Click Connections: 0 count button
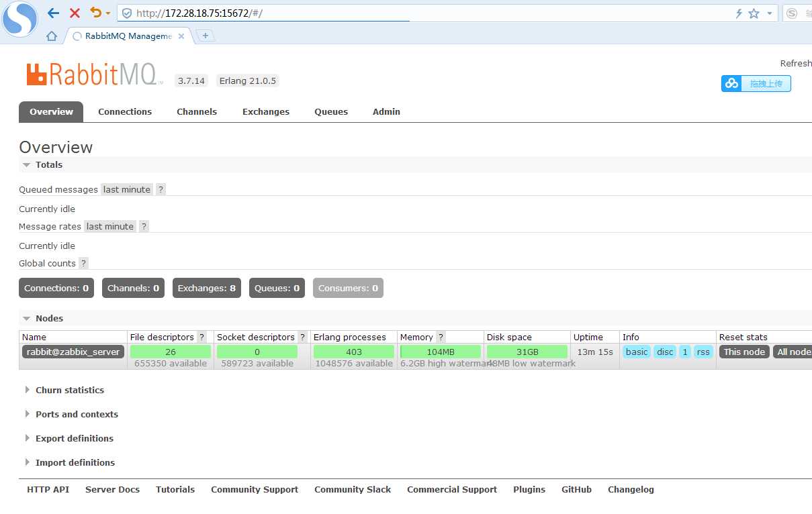Viewport: 812px width, 514px height. click(56, 288)
